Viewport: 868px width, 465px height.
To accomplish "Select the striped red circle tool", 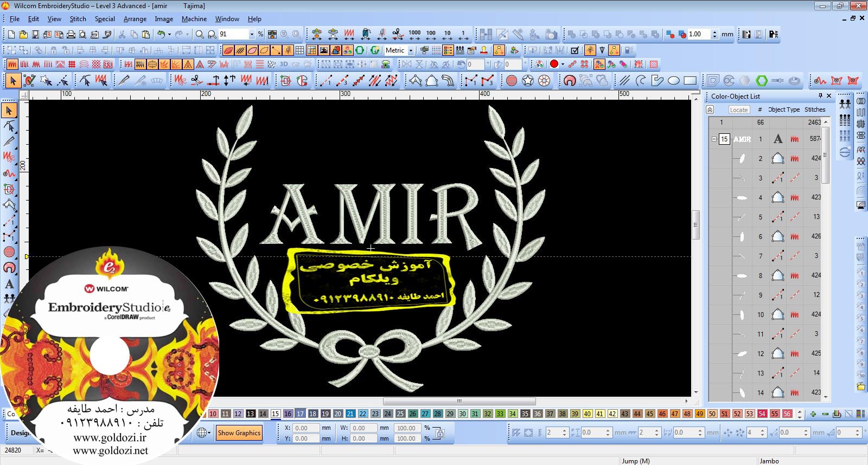I will (511, 81).
